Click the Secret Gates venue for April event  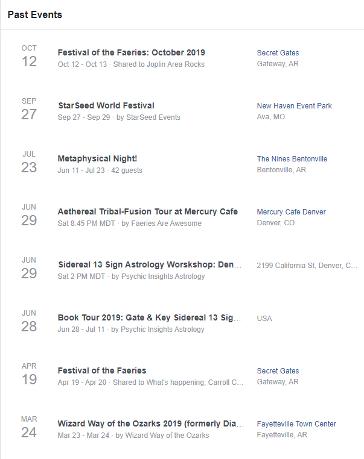point(278,371)
